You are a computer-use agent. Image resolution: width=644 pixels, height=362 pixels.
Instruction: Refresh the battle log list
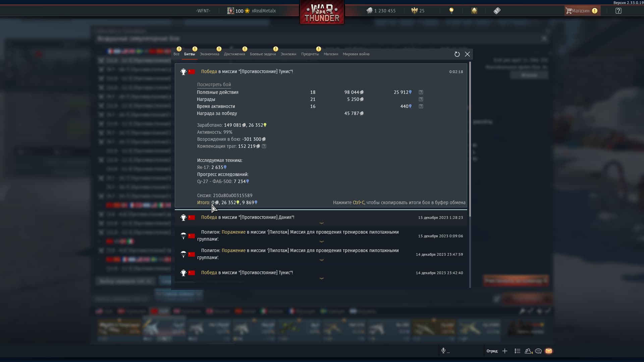[x=457, y=54]
